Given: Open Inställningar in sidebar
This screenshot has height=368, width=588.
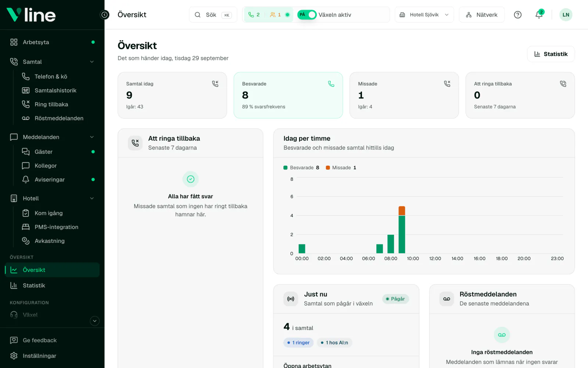Looking at the screenshot, I should click(x=52, y=356).
